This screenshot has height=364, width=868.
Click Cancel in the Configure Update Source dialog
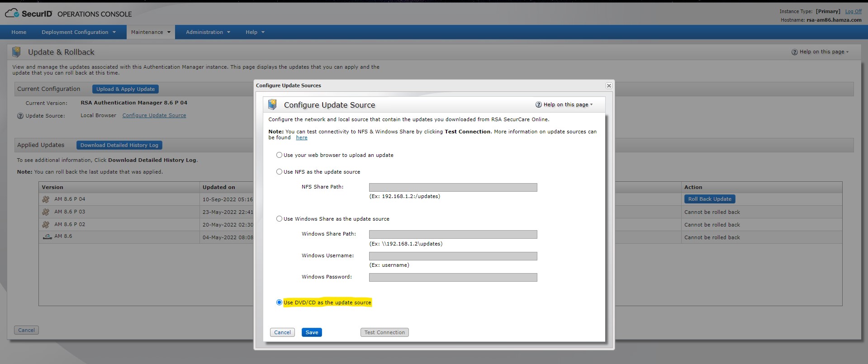[x=282, y=332]
